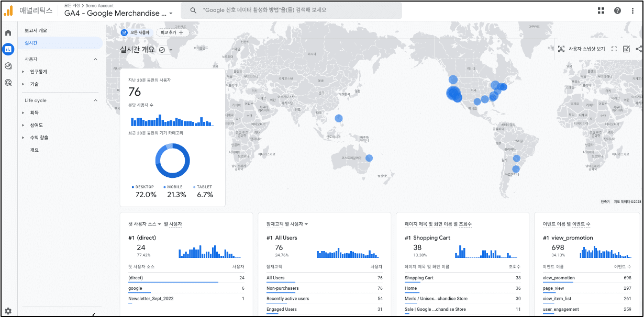This screenshot has width=644, height=317.
Task: Click the google row in source table
Action: [x=186, y=289]
